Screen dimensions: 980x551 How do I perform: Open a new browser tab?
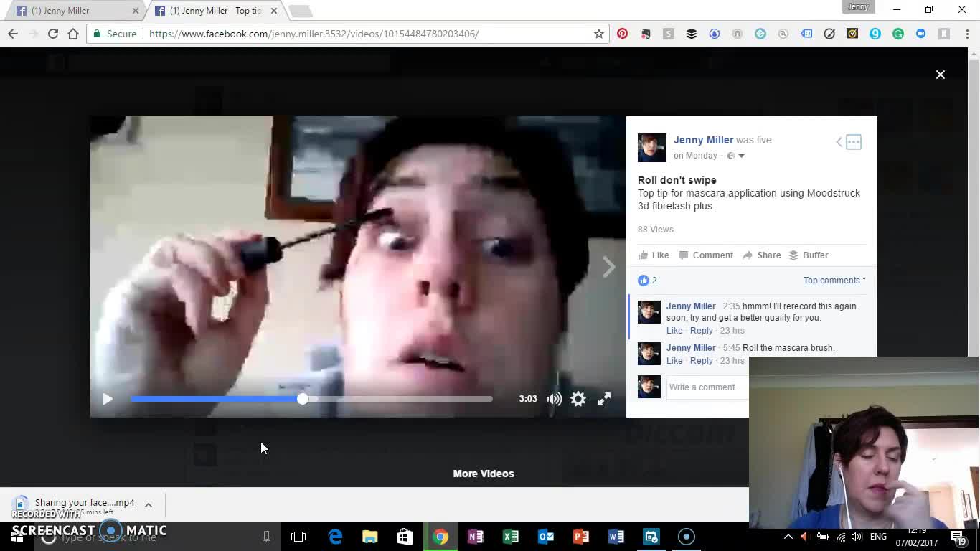300,11
